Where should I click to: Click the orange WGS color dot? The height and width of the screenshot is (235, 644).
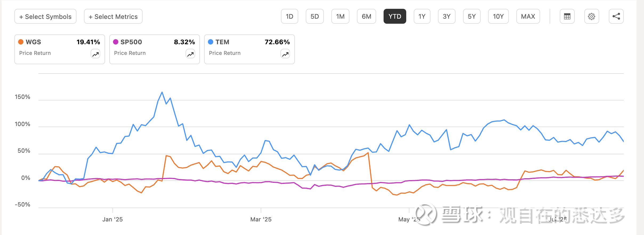pos(21,42)
